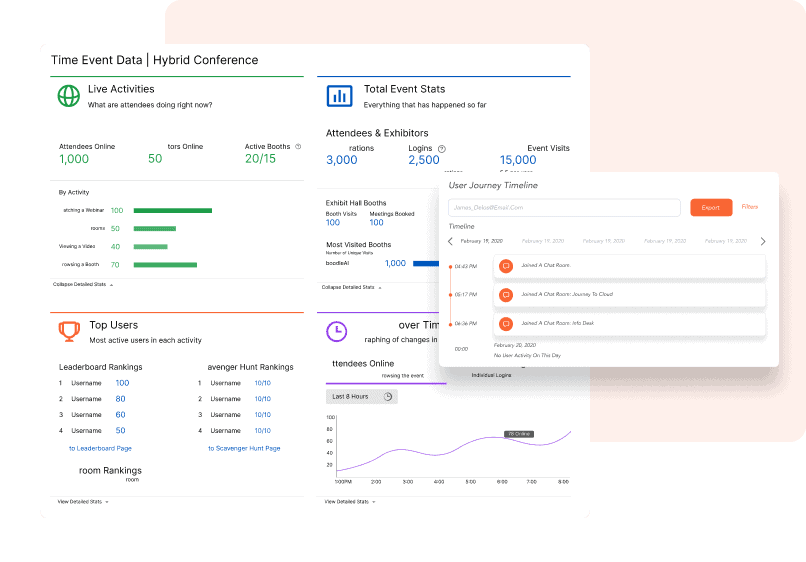Open the Scavenger Hunt Page link
This screenshot has width=806, height=562.
click(x=244, y=448)
